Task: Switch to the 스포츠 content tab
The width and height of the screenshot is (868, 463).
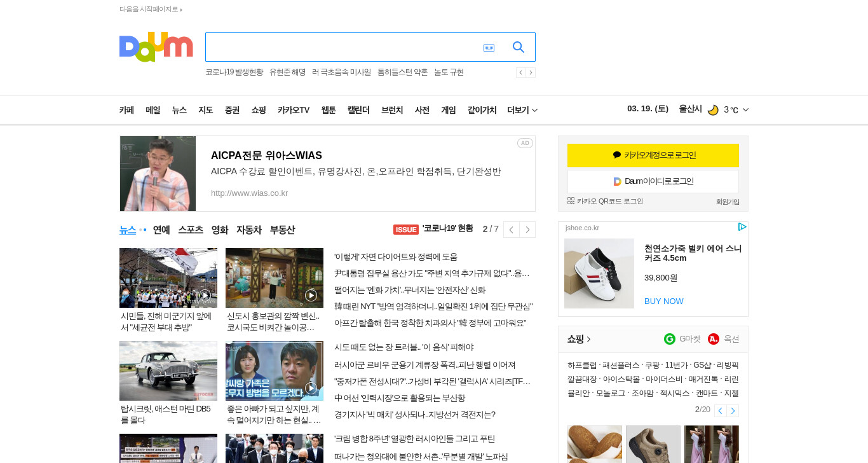Action: tap(191, 230)
